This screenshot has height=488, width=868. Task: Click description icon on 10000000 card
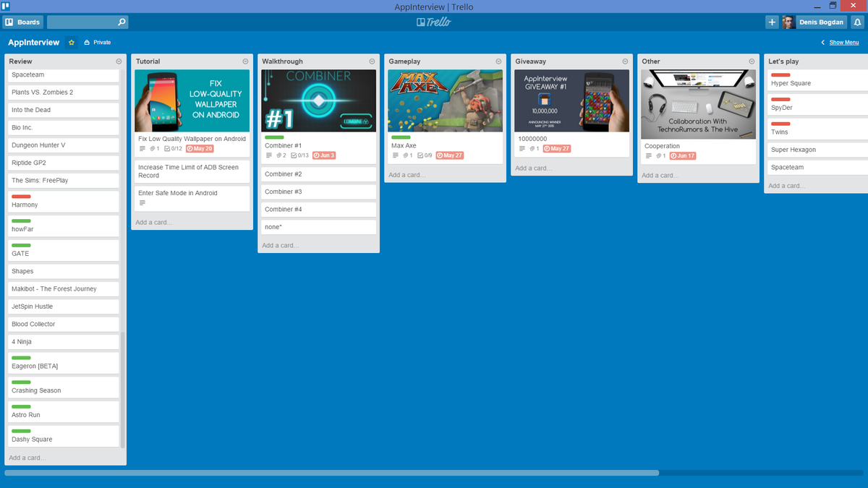(522, 149)
